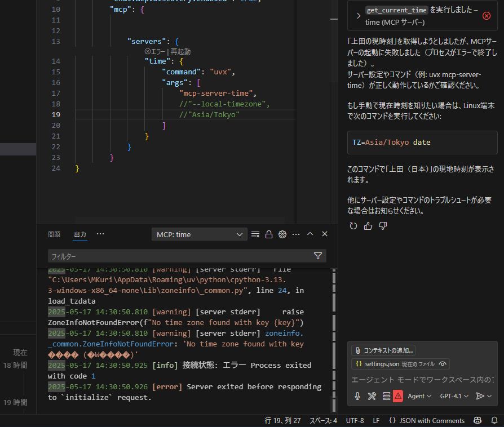504x427 pixels.
Task: Click the red MCP warning icon
Action: click(398, 396)
